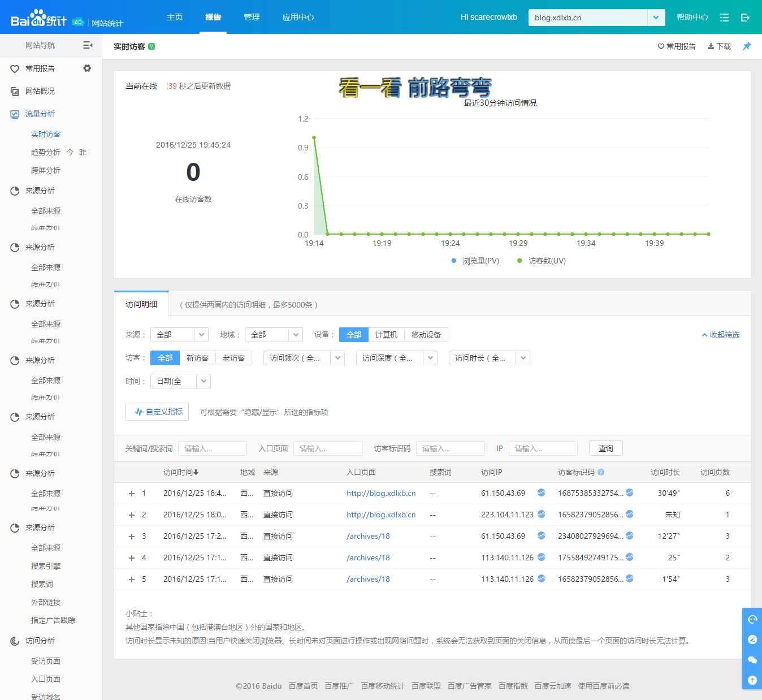Screen dimensions: 762x700
Task: Click visitor ID icon in row 1
Action: pyautogui.click(x=629, y=492)
